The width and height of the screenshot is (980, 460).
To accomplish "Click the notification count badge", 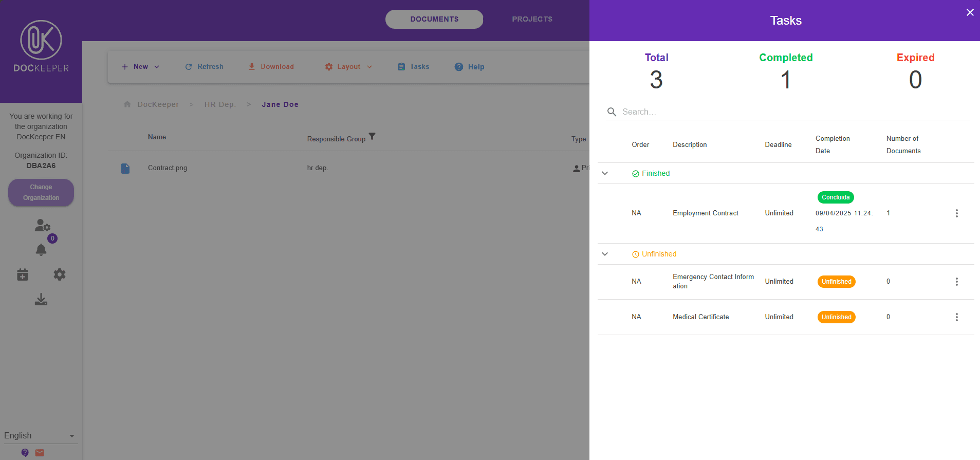I will 52,238.
